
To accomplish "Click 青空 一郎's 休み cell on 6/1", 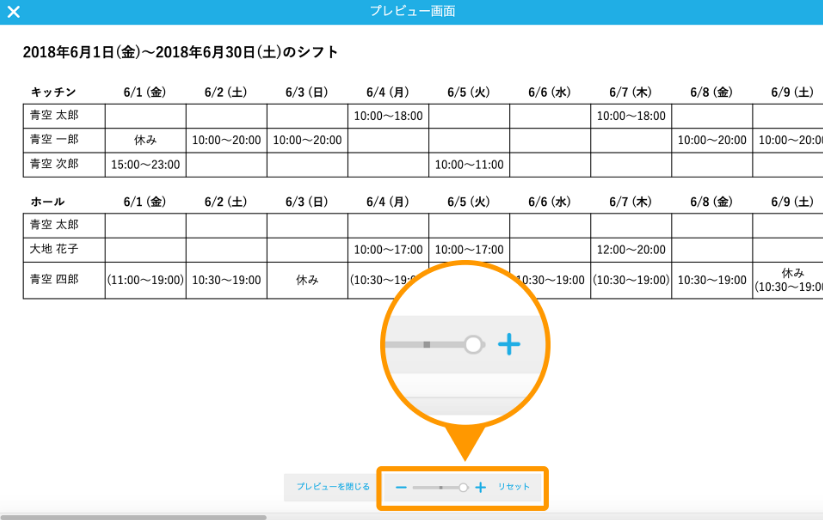I will point(145,140).
